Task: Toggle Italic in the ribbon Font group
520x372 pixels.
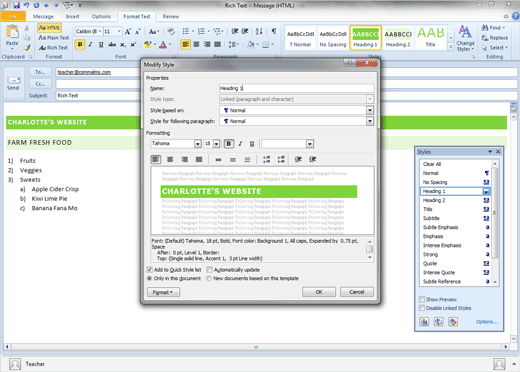Action: point(90,45)
